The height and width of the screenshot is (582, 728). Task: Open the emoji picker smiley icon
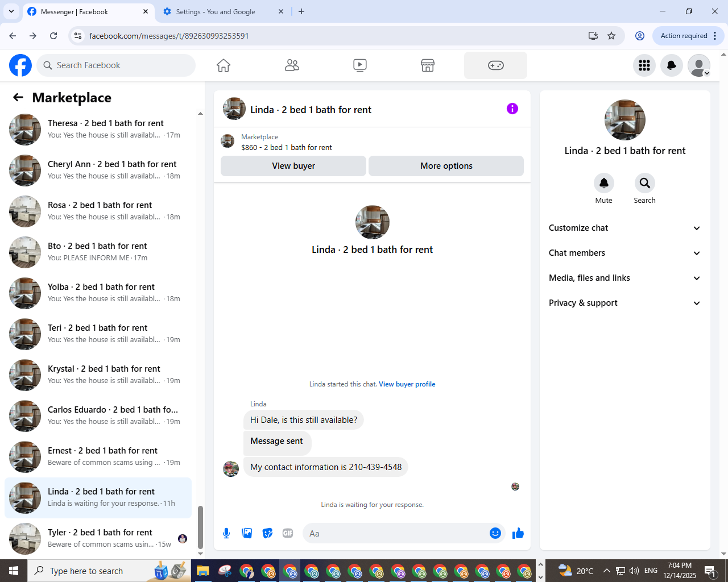point(495,533)
